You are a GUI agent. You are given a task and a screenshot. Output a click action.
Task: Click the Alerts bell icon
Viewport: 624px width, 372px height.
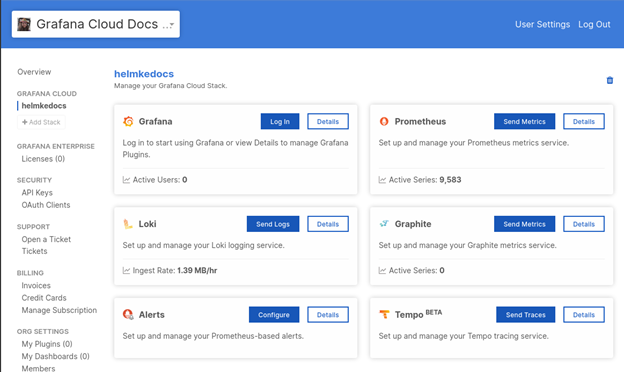coord(128,315)
